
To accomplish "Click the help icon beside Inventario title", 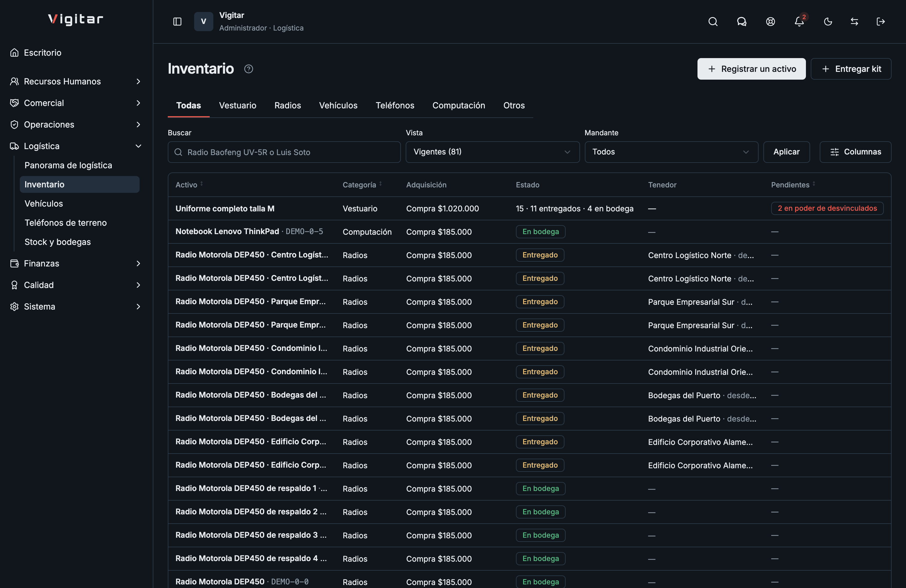I will pyautogui.click(x=249, y=69).
